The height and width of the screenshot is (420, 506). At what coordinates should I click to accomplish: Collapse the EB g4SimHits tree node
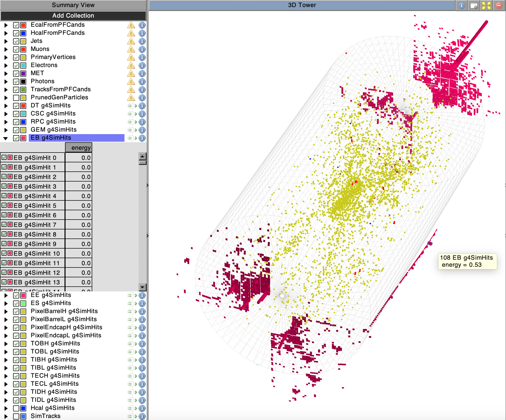pos(6,138)
